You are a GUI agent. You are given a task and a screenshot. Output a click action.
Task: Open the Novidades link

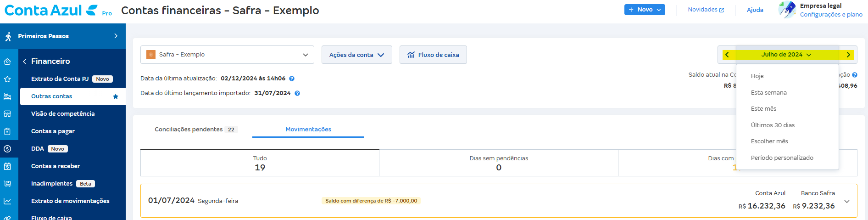pos(706,10)
